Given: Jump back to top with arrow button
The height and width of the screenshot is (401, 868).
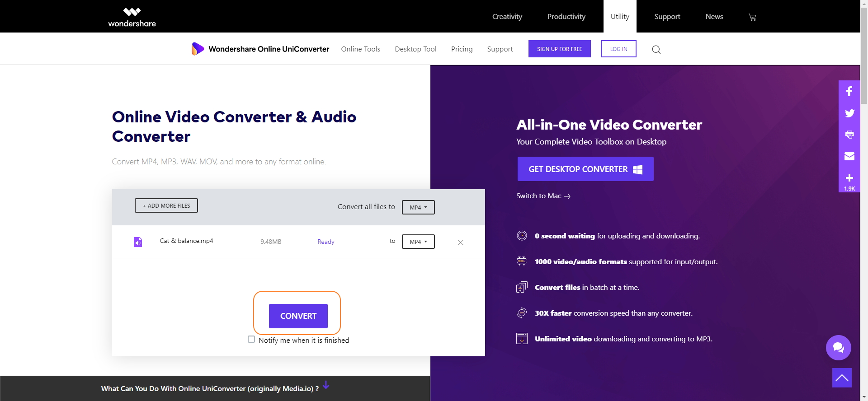Looking at the screenshot, I should click(842, 378).
